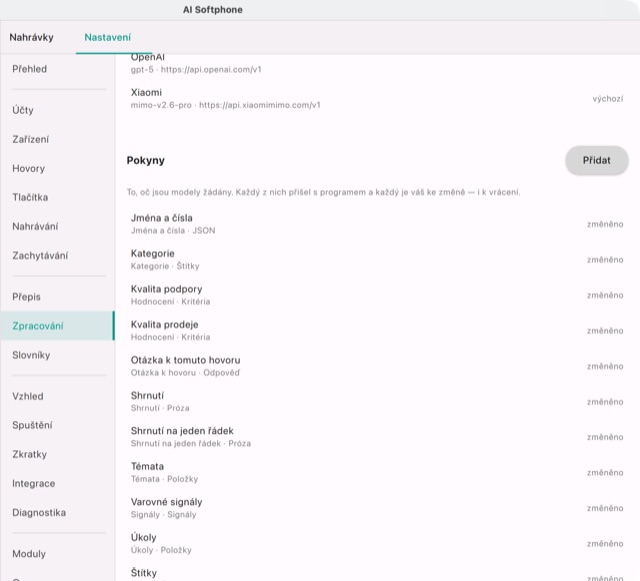This screenshot has width=640, height=581.
Task: Click změněno status on Úkoly row
Action: click(x=605, y=543)
